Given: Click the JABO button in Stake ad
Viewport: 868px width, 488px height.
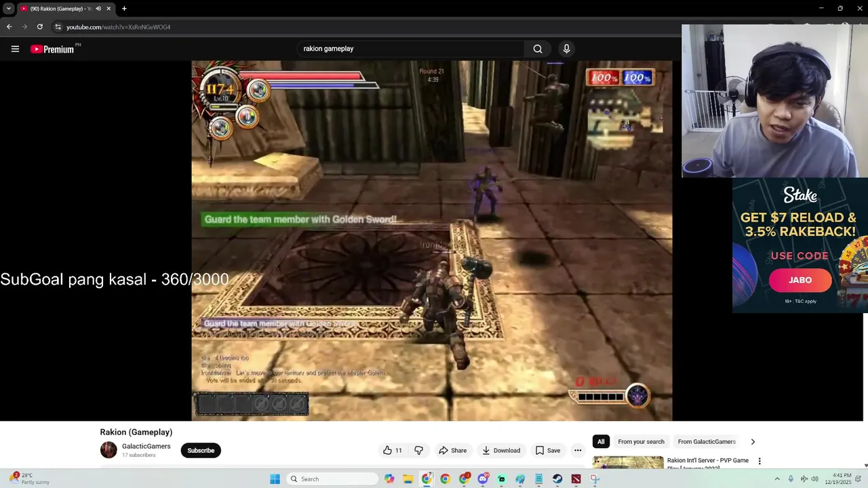Looking at the screenshot, I should tap(800, 280).
